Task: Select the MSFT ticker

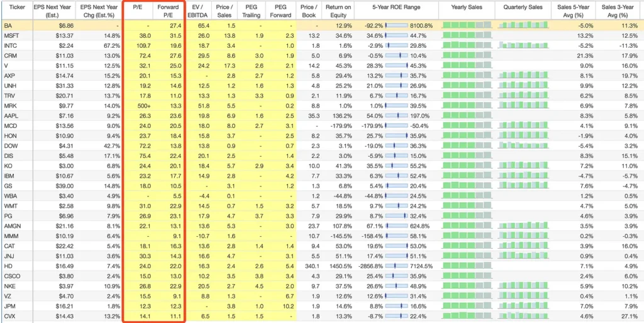Action: click(x=11, y=35)
